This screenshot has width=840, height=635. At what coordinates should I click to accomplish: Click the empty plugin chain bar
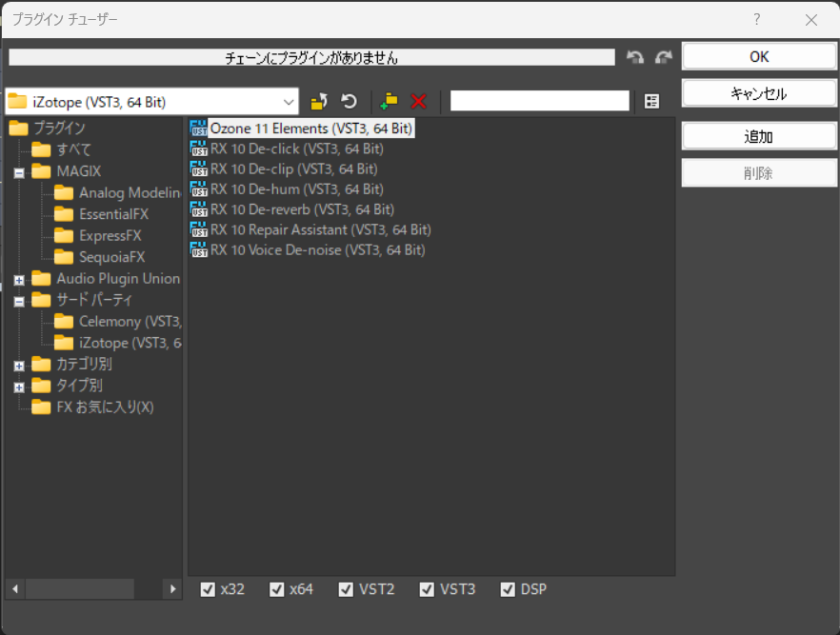(x=311, y=57)
